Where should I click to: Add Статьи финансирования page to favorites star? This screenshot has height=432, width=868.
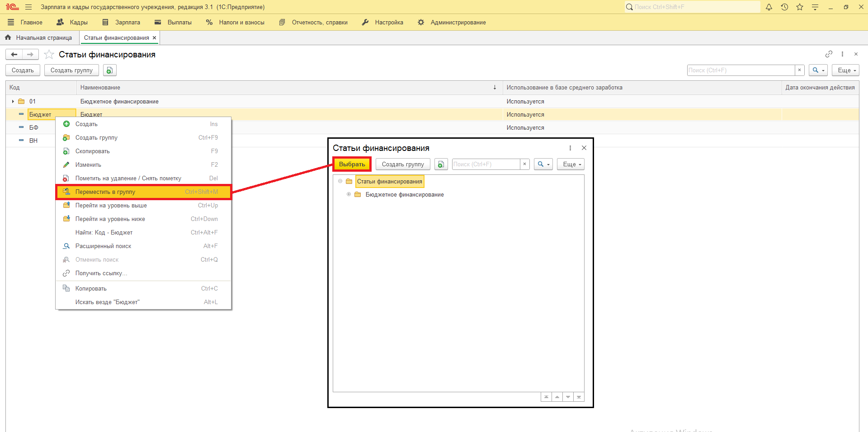point(49,55)
